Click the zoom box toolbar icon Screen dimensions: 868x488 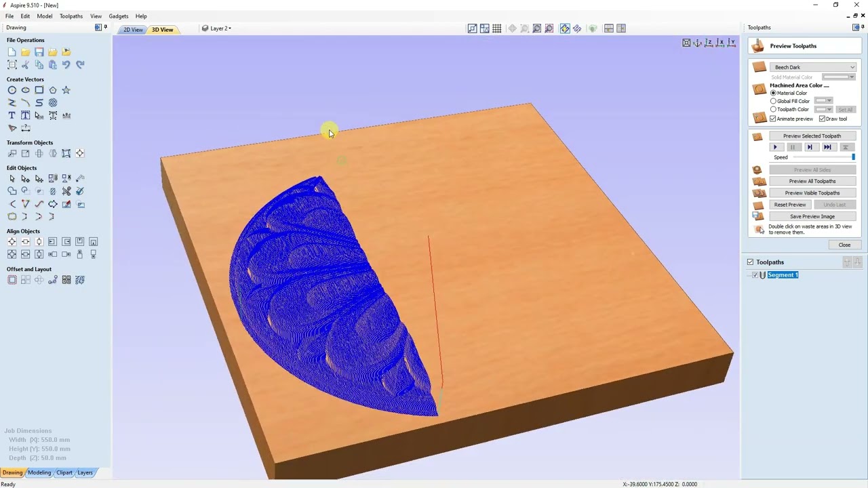524,28
